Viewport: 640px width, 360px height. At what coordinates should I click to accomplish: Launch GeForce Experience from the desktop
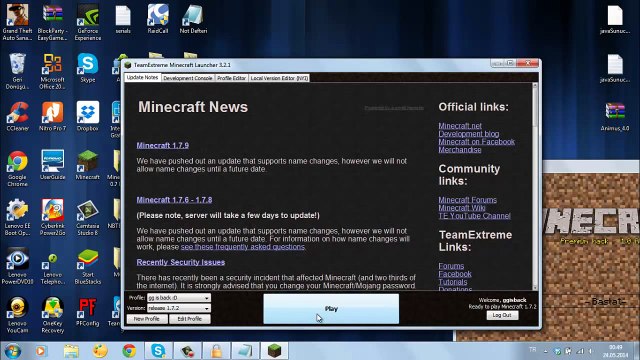pyautogui.click(x=88, y=22)
